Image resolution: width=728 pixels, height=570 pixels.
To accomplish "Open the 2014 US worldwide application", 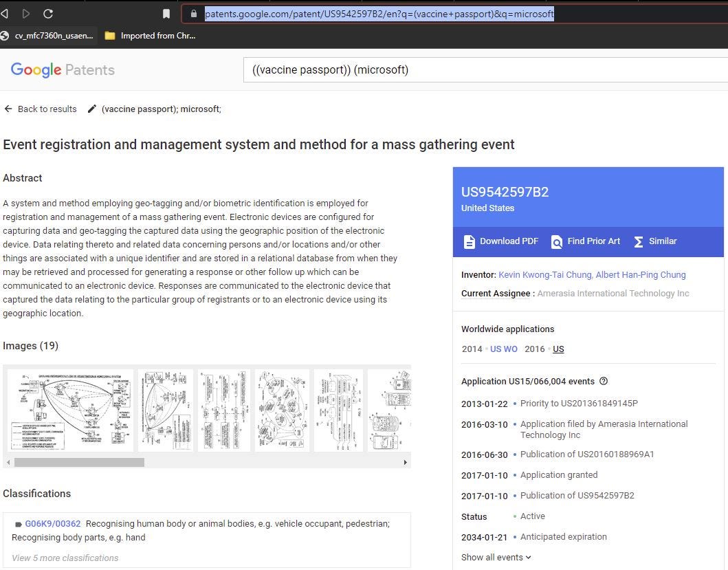I will [496, 349].
